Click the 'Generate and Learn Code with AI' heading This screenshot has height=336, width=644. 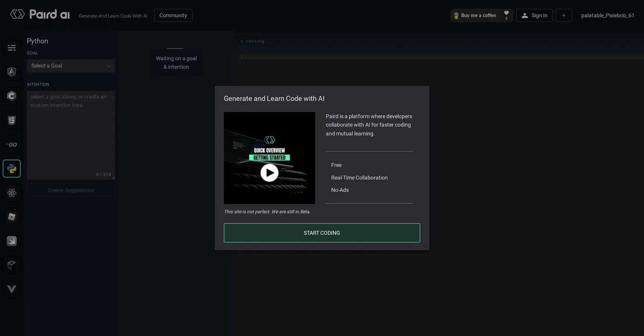coord(274,99)
